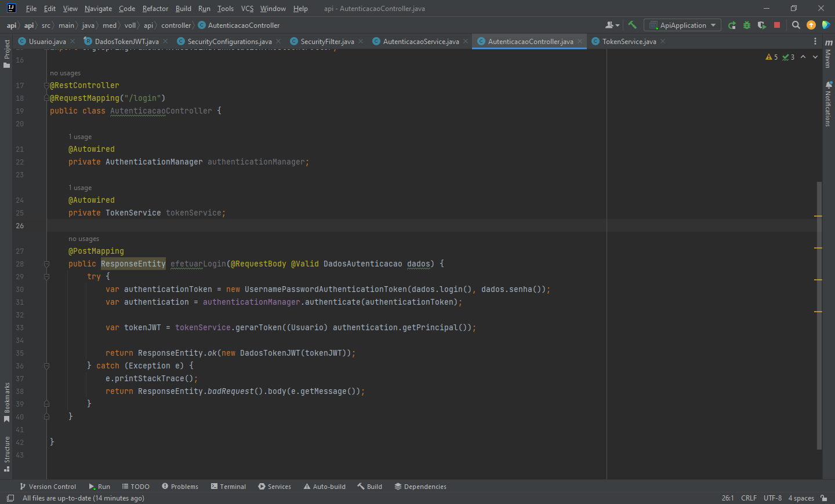Close the Usuario.java tab
Viewport: 835px width, 504px height.
coord(72,41)
